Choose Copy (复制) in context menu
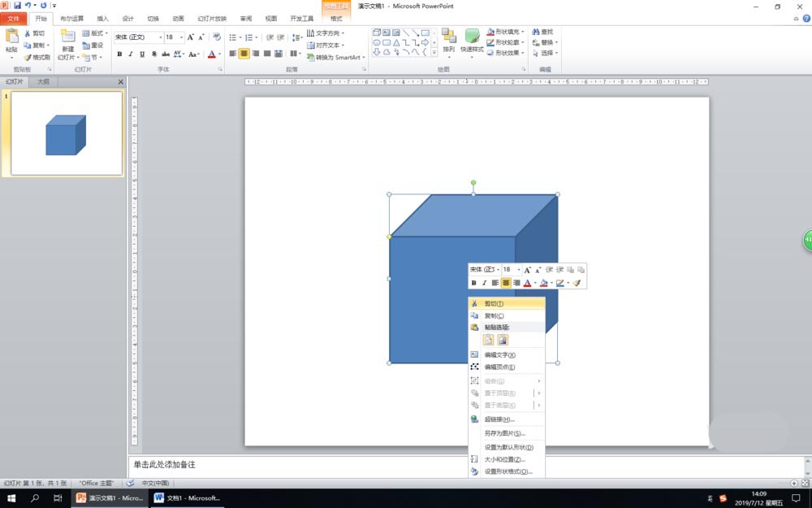 (507, 315)
